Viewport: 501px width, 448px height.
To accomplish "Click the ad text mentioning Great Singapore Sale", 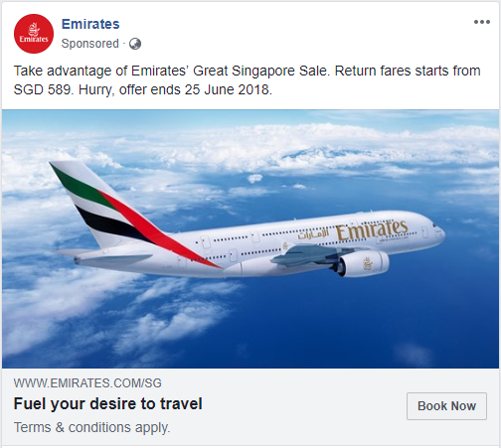I will pos(247,71).
